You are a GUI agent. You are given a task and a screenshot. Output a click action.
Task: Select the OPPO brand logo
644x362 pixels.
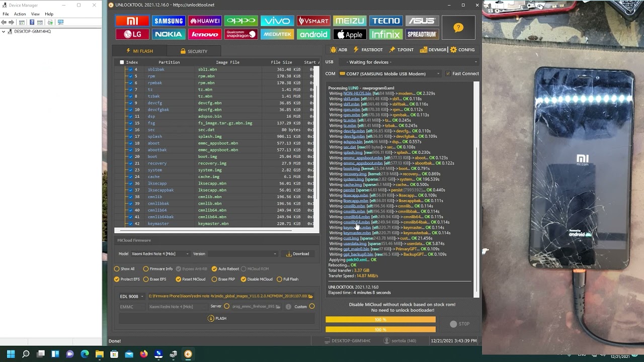tap(241, 21)
